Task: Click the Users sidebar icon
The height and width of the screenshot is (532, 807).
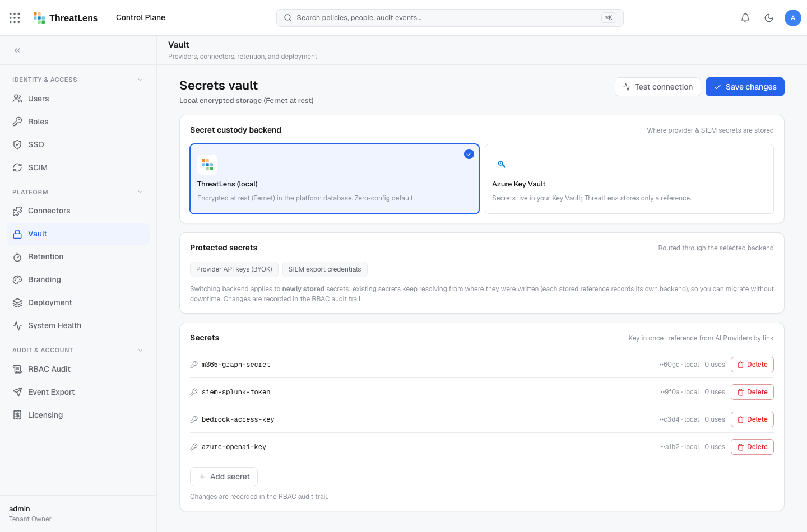Action: 17,99
